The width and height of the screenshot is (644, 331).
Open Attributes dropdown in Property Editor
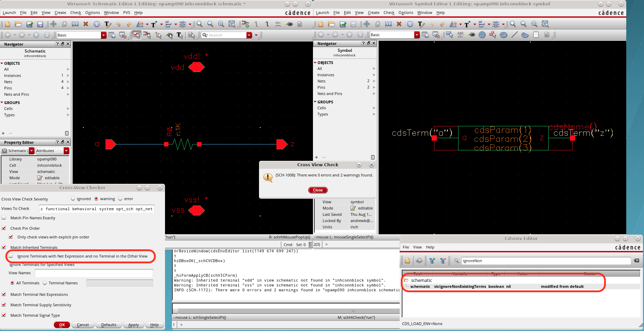click(66, 151)
